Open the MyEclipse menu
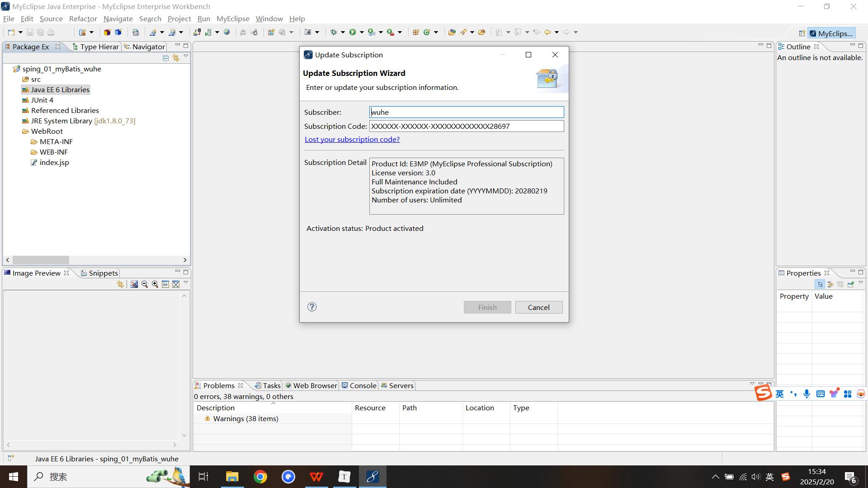 [x=233, y=19]
